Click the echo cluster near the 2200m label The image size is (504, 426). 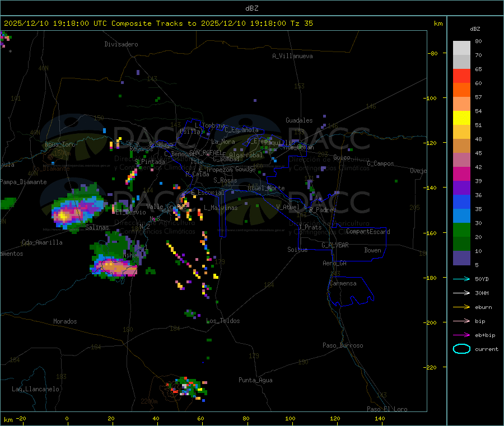point(186,388)
